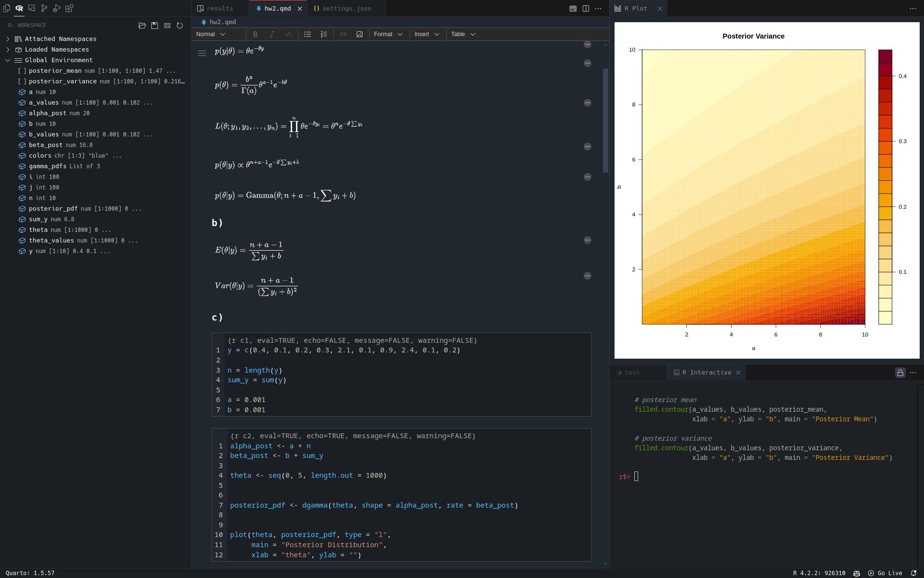Open the Source Control view
The image size is (924, 578).
44,8
